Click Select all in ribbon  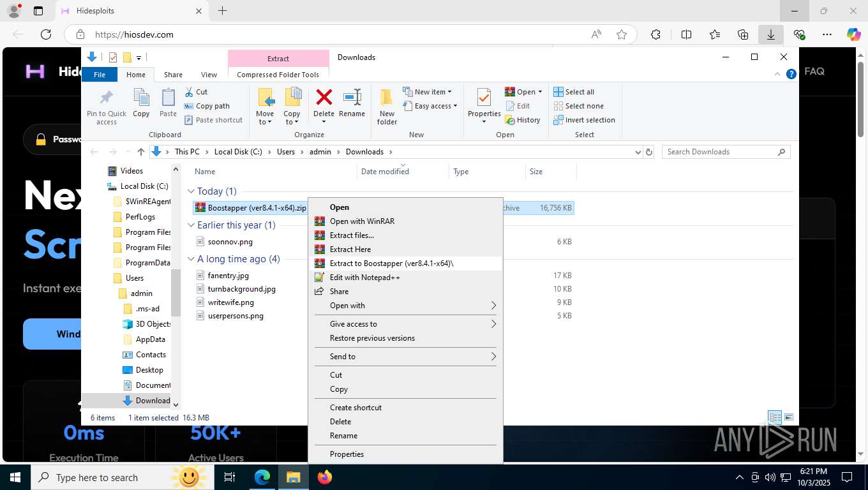pyautogui.click(x=574, y=92)
